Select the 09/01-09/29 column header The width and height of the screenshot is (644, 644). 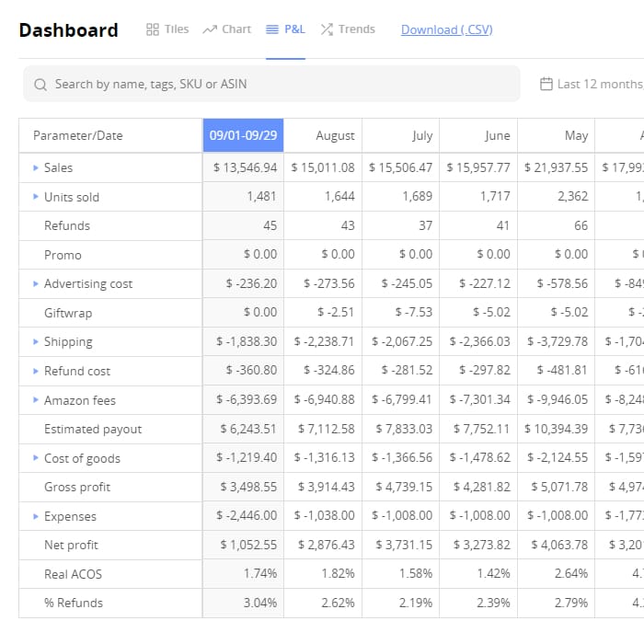point(243,135)
